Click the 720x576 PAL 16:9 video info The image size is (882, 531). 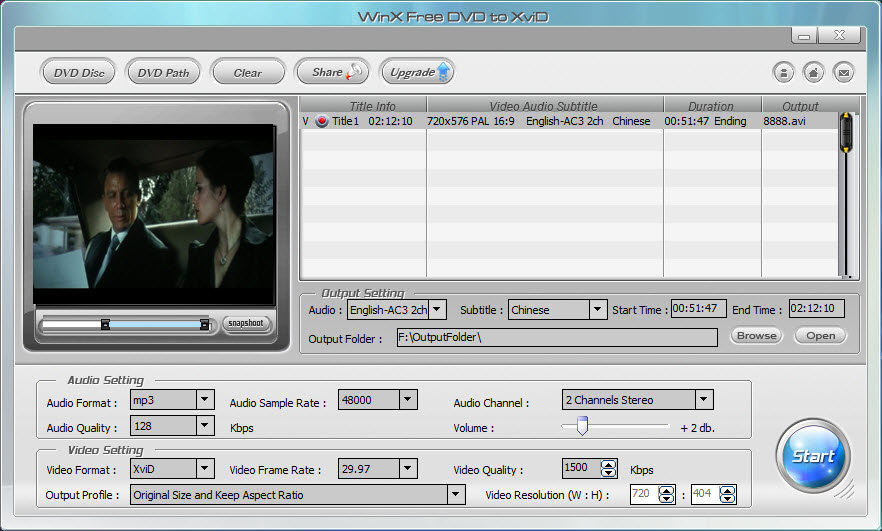[471, 121]
